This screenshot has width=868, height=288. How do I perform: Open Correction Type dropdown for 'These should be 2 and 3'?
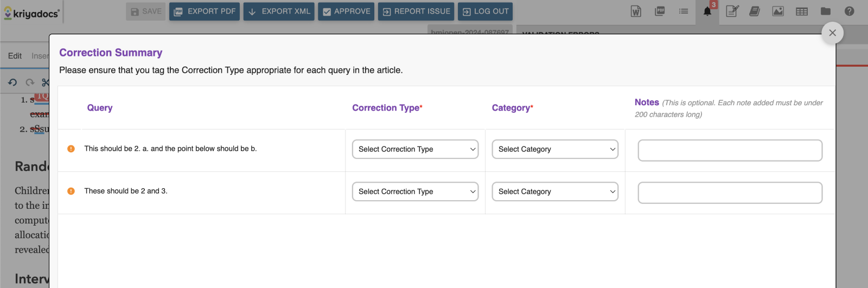[416, 191]
